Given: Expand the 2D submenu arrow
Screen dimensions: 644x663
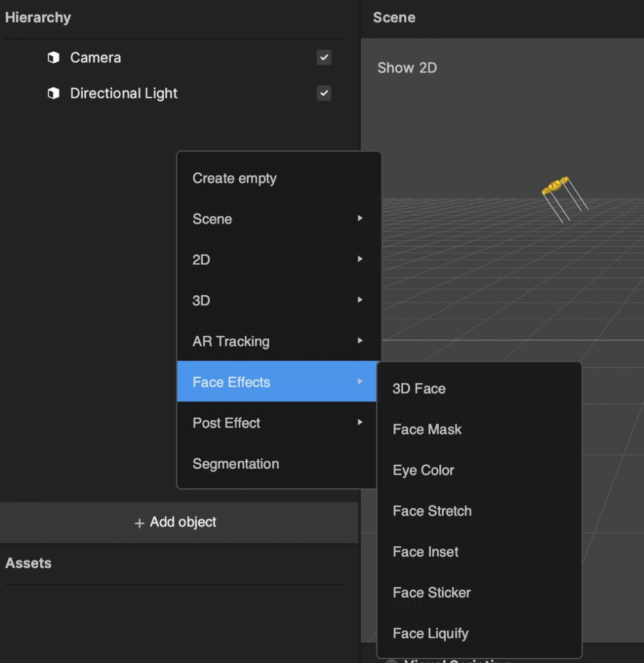Looking at the screenshot, I should click(360, 259).
